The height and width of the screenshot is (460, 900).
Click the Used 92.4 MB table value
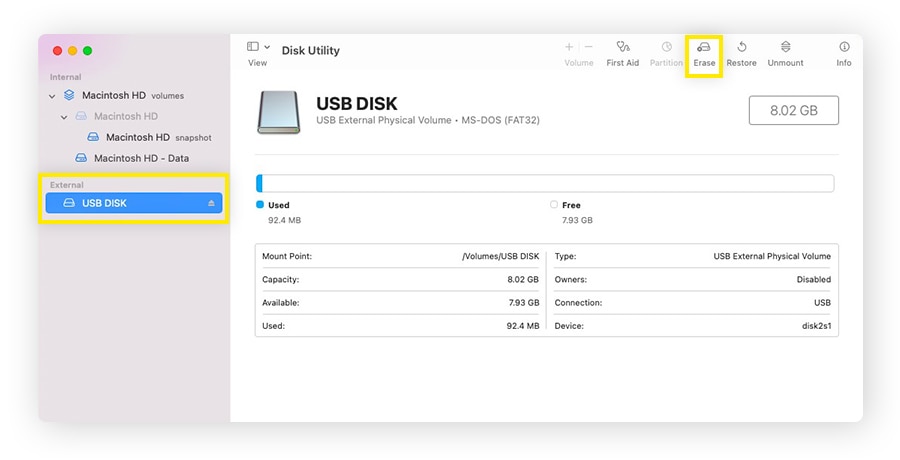[x=523, y=326]
